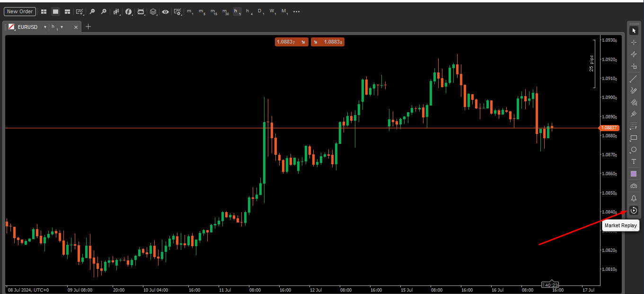644x294 pixels.
Task: Open a new chart tab with plus
Action: pos(88,27)
